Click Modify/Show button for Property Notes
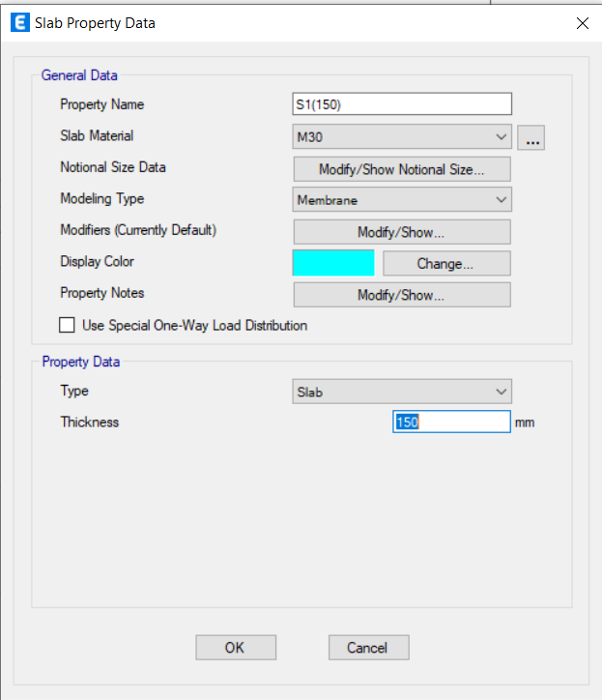 pos(402,295)
